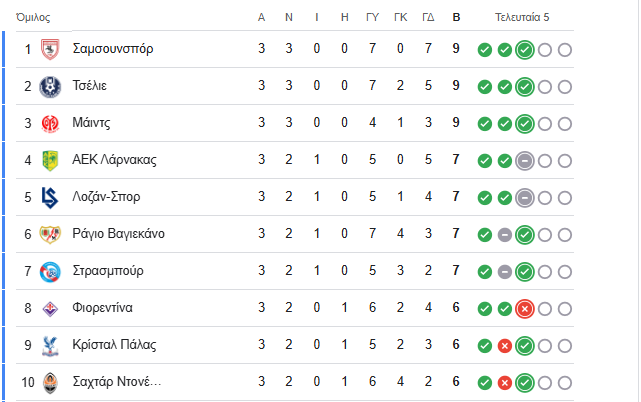This screenshot has height=402, width=641.
Task: Open the Φιορεντίνα team name link
Action: [x=102, y=308]
